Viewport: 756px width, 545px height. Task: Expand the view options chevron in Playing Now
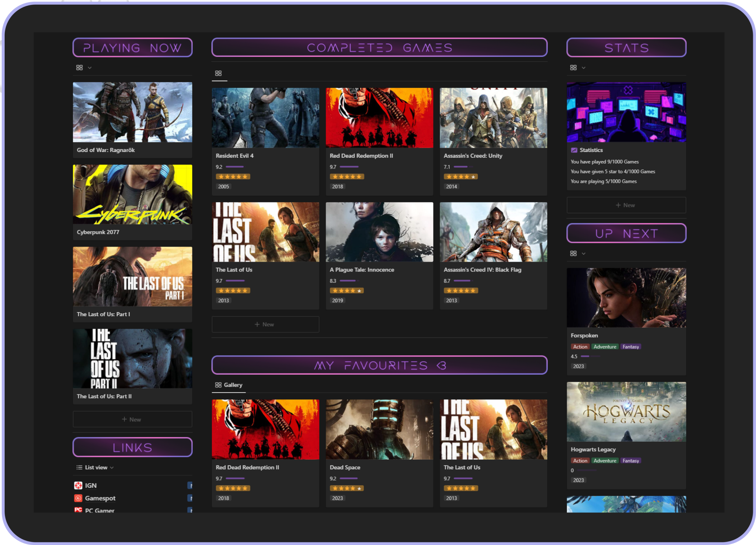[90, 67]
